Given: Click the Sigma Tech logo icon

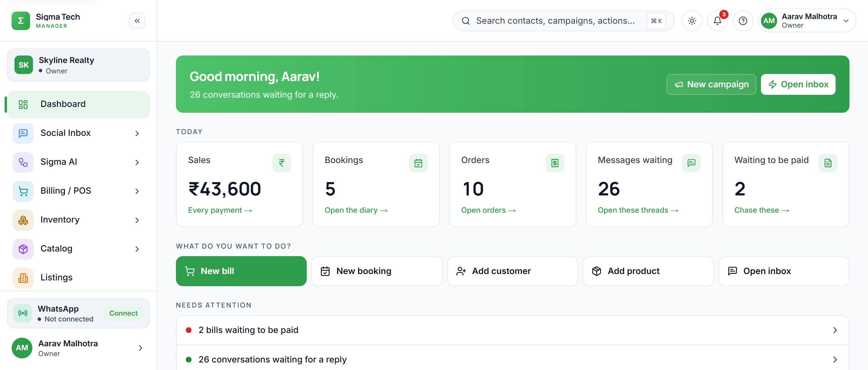Looking at the screenshot, I should click(x=21, y=21).
